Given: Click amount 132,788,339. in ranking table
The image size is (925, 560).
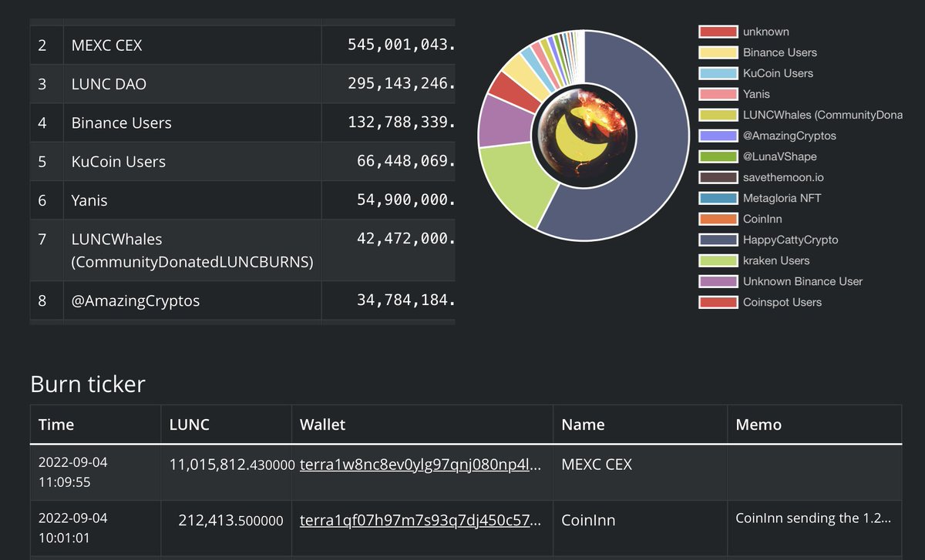Looking at the screenshot, I should 401,122.
